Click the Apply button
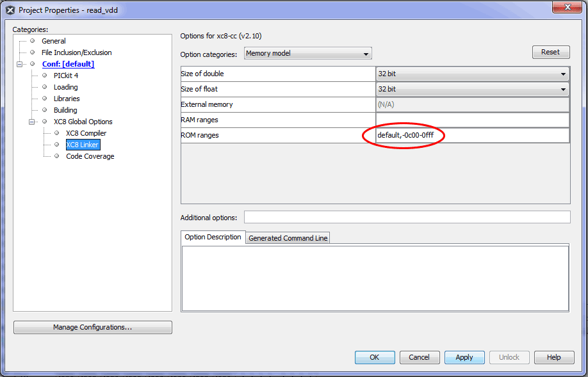This screenshot has height=377, width=588. pyautogui.click(x=464, y=357)
